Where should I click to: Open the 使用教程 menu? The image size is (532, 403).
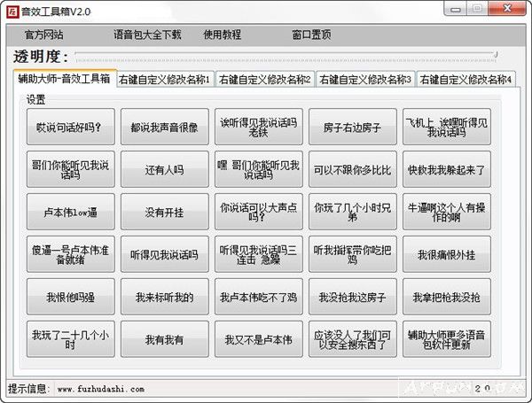click(x=223, y=35)
